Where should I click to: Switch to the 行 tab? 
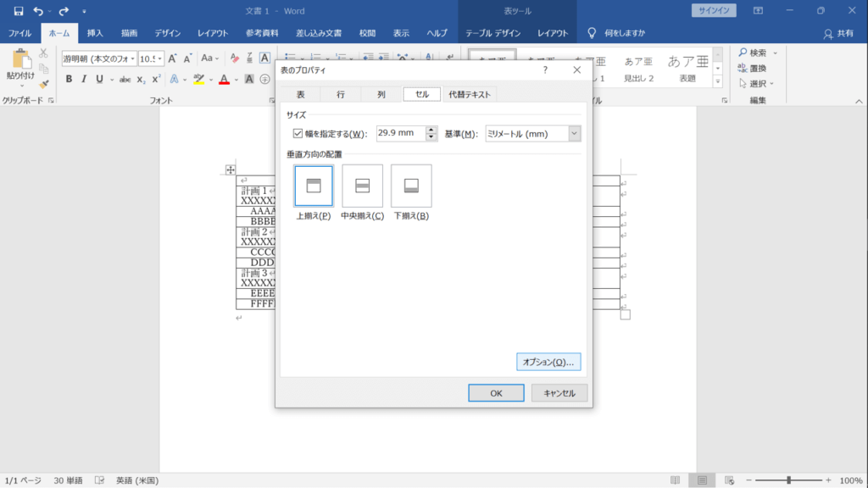tap(341, 95)
